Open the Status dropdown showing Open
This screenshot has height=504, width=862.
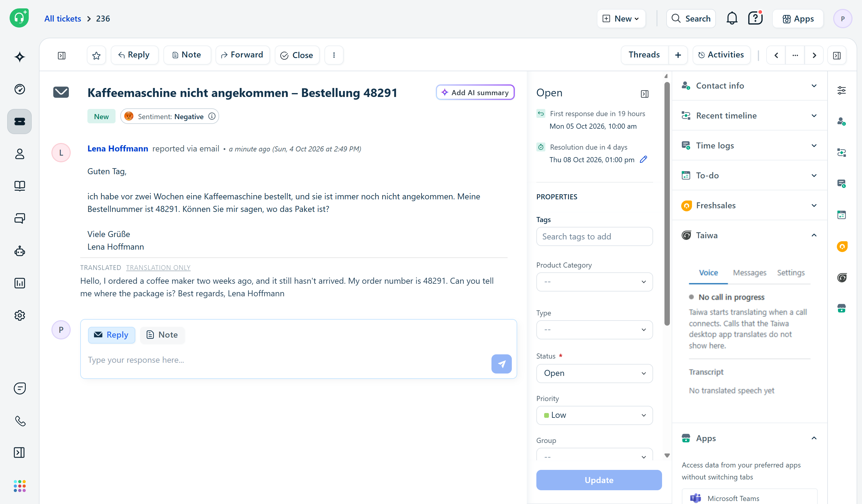[x=594, y=373]
